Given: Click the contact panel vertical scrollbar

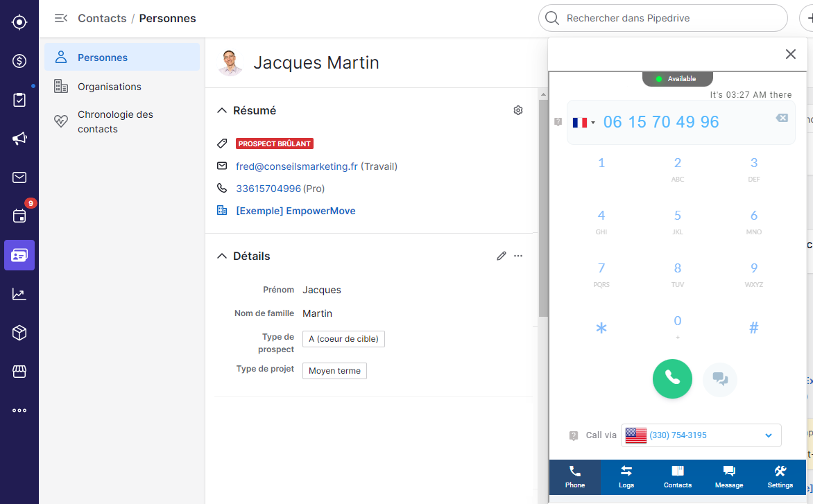Looking at the screenshot, I should click(x=543, y=207).
